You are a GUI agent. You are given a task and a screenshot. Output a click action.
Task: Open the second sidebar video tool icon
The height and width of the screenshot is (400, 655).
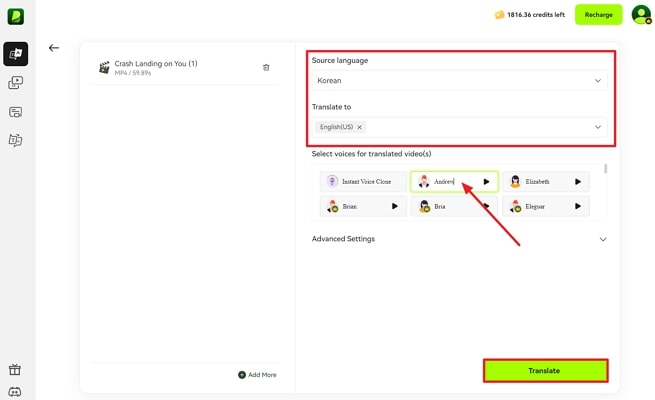(x=15, y=83)
